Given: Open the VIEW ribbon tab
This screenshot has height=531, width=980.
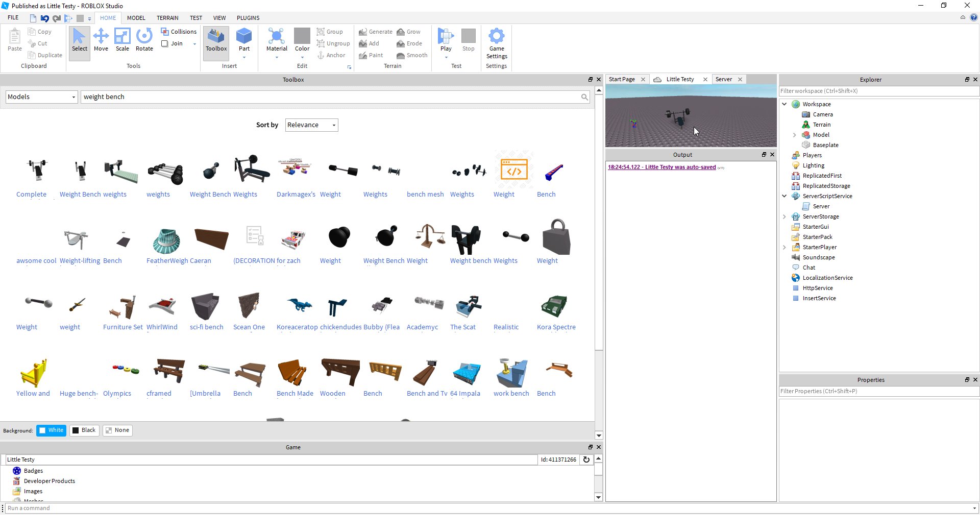Looking at the screenshot, I should 219,18.
